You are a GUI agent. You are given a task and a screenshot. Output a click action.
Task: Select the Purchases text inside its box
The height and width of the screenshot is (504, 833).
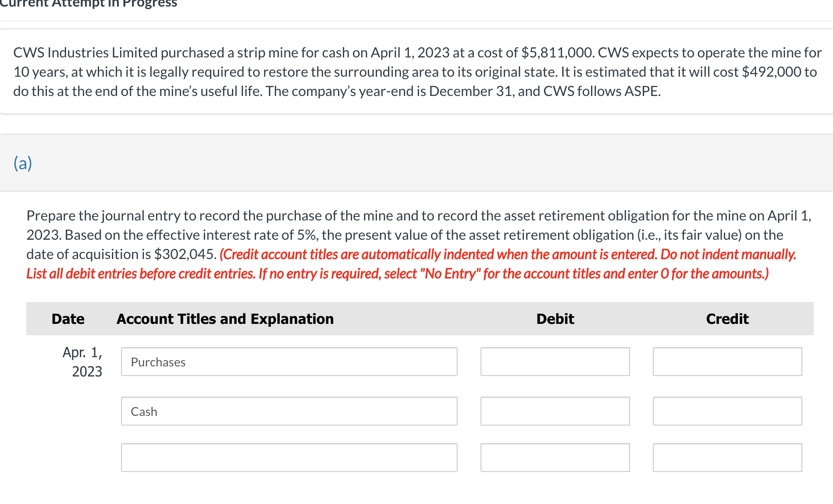pyautogui.click(x=158, y=362)
